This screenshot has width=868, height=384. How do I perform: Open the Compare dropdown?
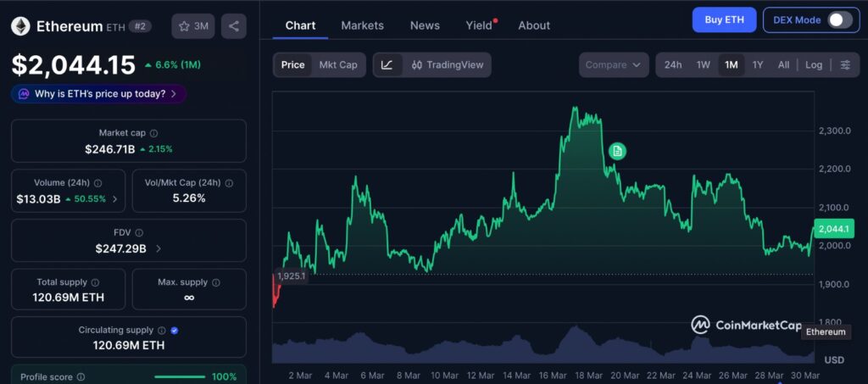[x=614, y=64]
